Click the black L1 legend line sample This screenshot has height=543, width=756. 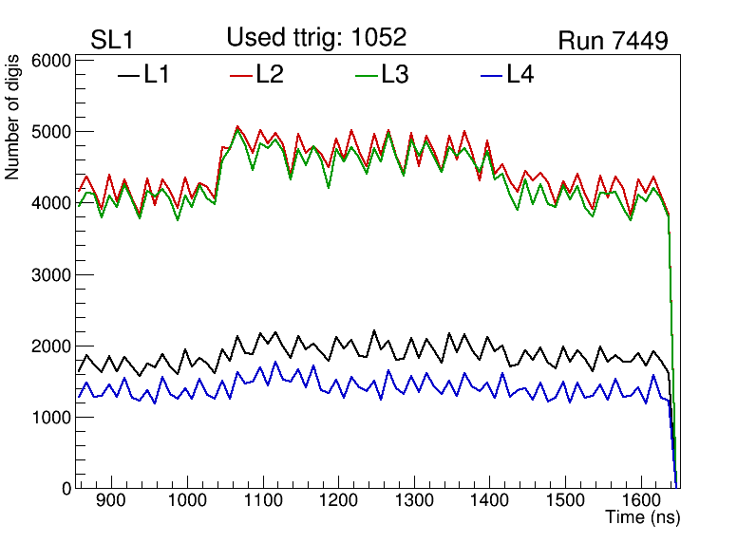[x=127, y=75]
